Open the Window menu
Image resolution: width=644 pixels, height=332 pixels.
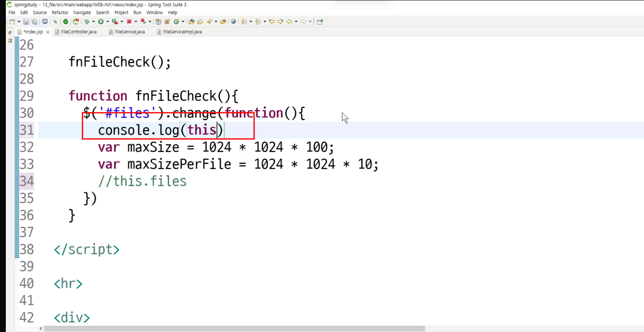pos(155,12)
